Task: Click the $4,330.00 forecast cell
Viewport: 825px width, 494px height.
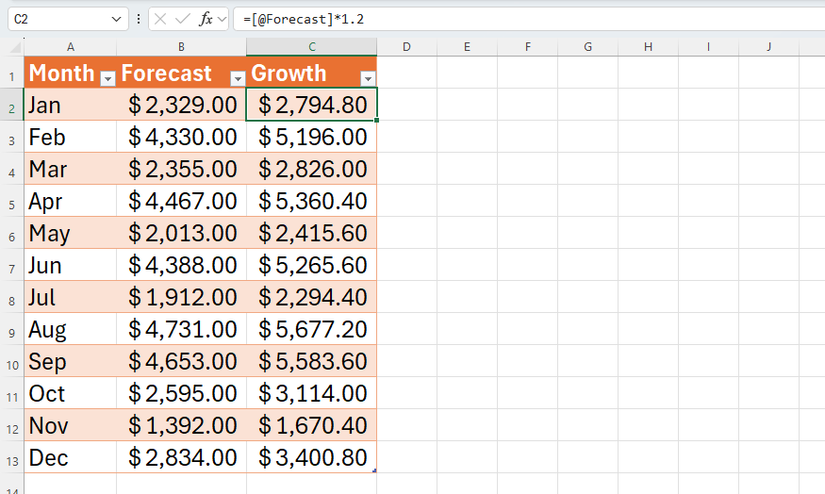Action: 182,137
